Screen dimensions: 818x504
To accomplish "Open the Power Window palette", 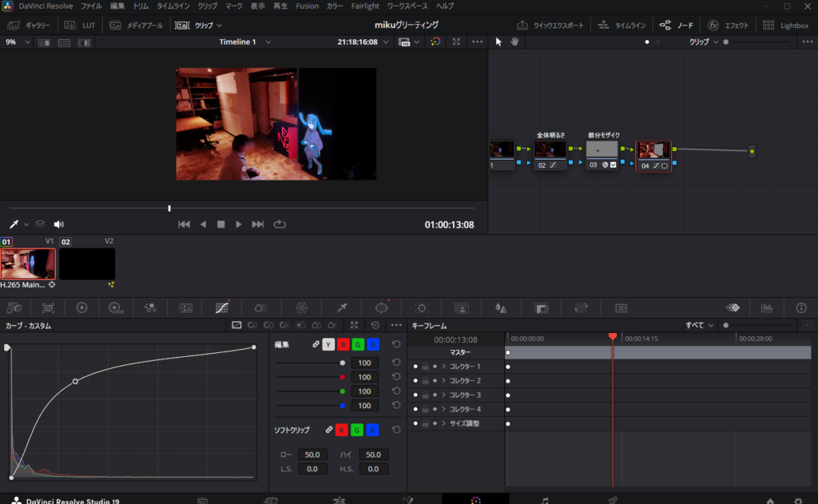I will point(382,308).
